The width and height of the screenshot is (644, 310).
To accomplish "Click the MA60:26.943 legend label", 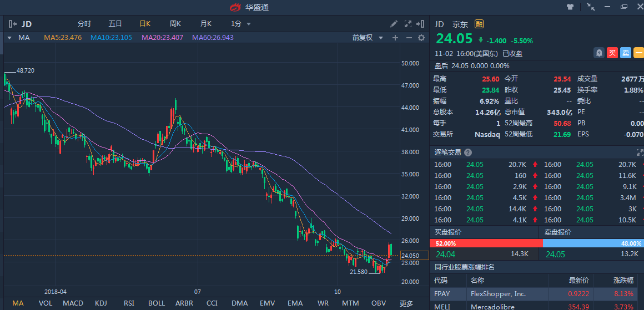I will point(213,38).
